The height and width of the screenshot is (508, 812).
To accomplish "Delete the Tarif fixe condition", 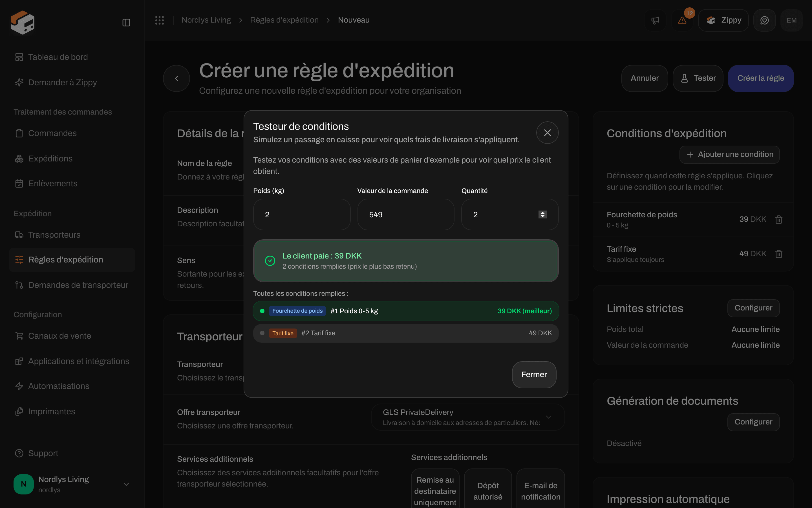I will pyautogui.click(x=778, y=254).
